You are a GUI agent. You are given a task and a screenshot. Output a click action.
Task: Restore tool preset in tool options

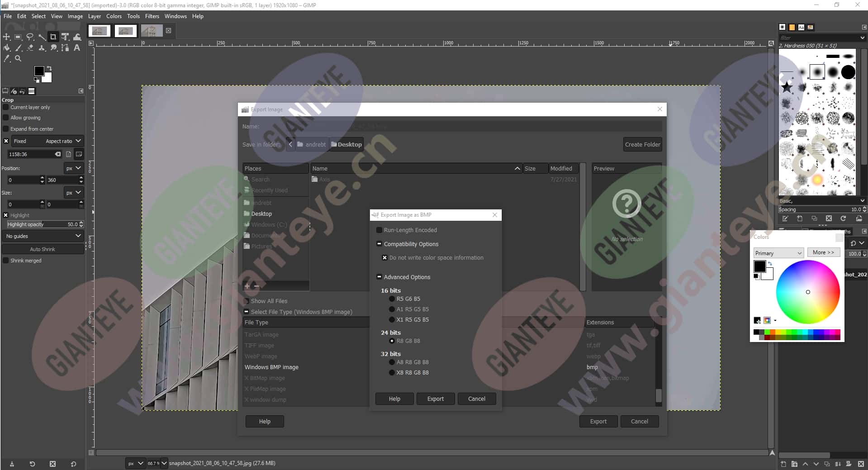tap(32, 464)
